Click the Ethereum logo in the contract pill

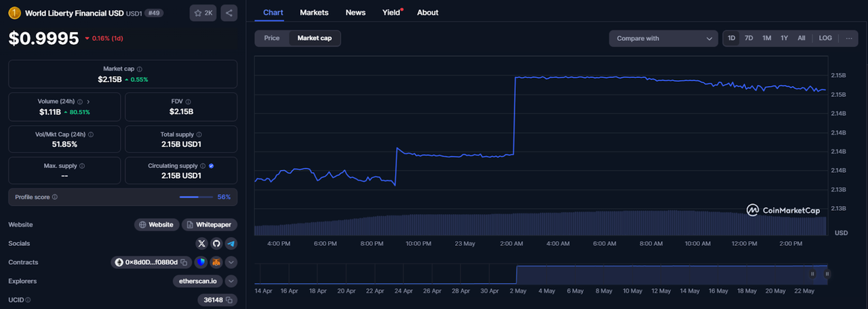(119, 262)
